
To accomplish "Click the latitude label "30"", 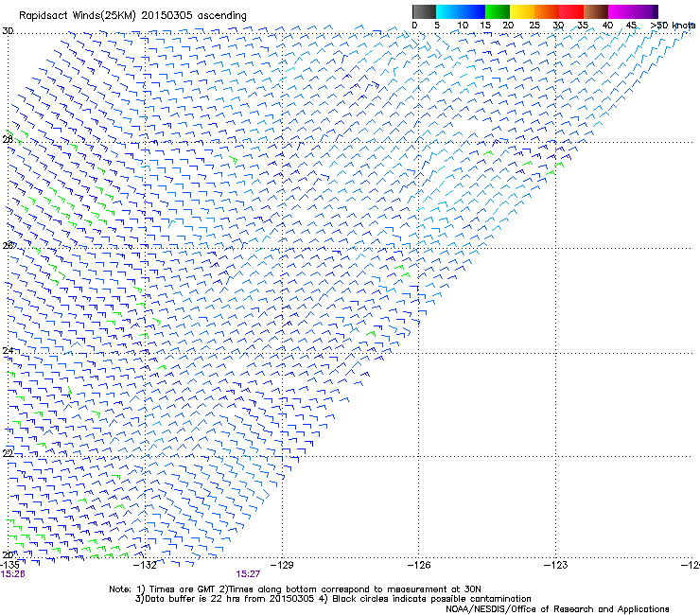I will coord(8,31).
